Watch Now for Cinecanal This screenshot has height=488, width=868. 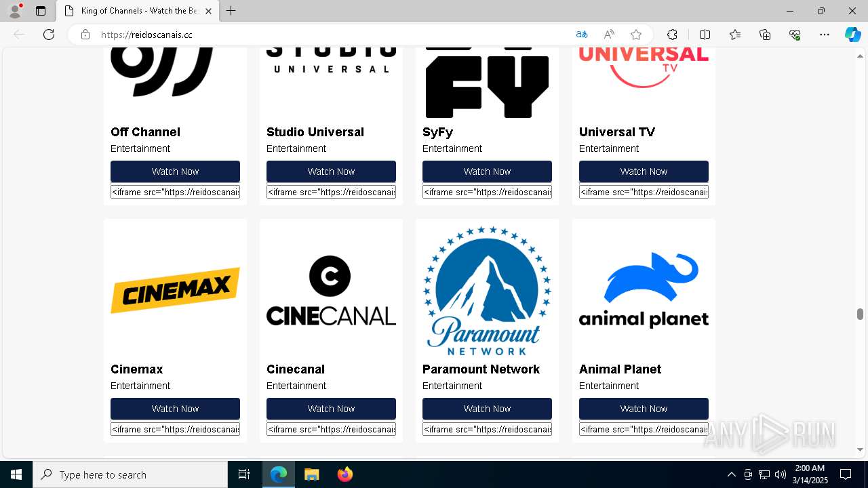pyautogui.click(x=331, y=409)
